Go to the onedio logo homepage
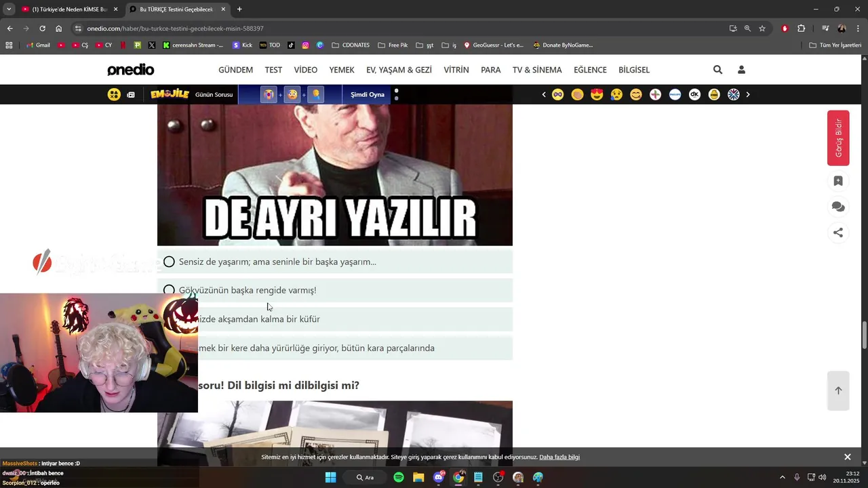This screenshot has height=488, width=868. pyautogui.click(x=131, y=70)
